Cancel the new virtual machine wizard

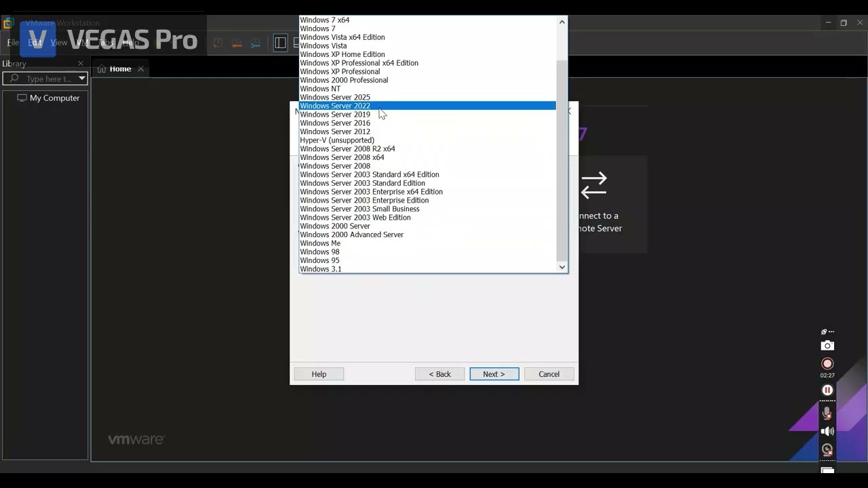pos(549,374)
